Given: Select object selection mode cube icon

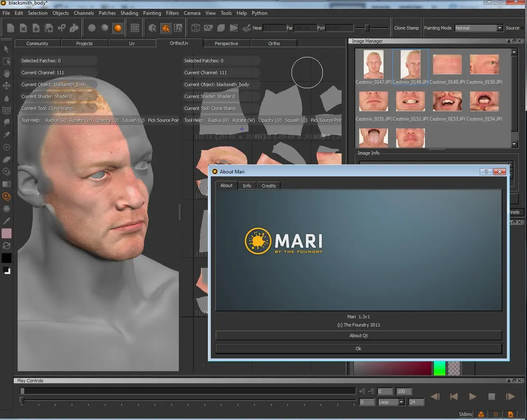Looking at the screenshot, I should point(153,28).
